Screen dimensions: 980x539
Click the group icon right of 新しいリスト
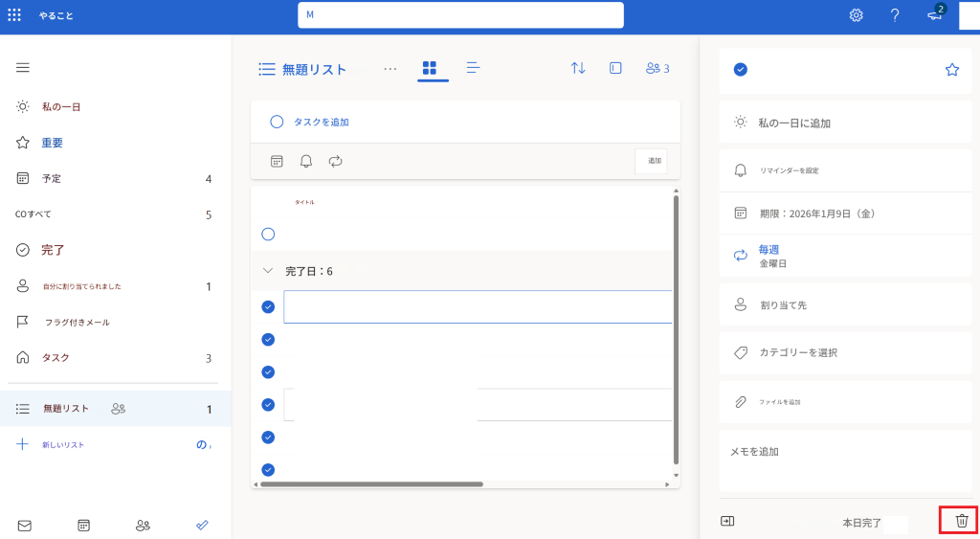click(204, 444)
